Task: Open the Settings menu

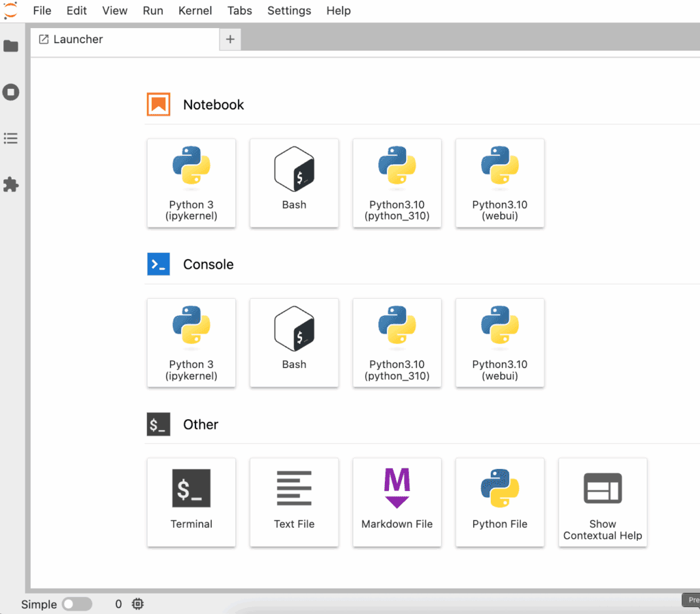Action: (289, 11)
